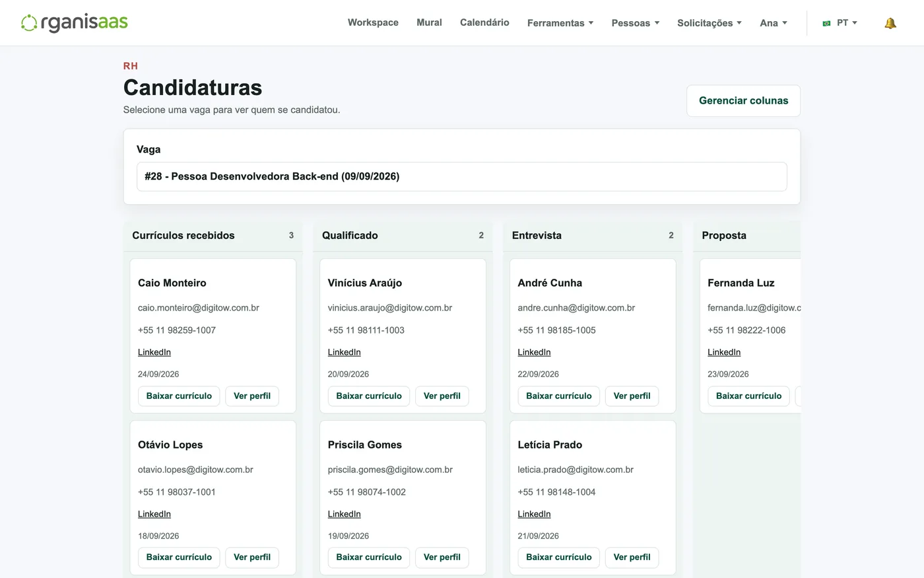The image size is (924, 578).
Task: Go to Workspace
Action: 373,22
